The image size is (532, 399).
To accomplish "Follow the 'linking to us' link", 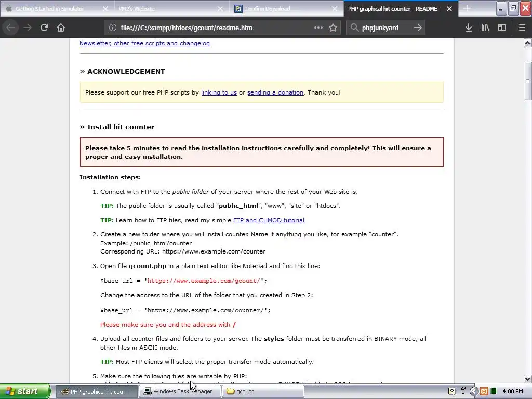I will click(219, 92).
